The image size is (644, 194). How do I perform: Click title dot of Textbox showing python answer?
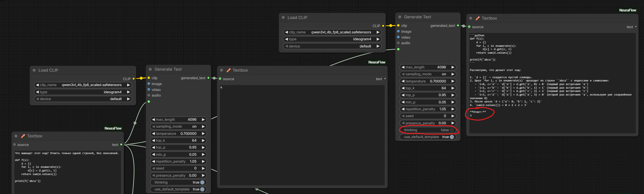click(471, 18)
